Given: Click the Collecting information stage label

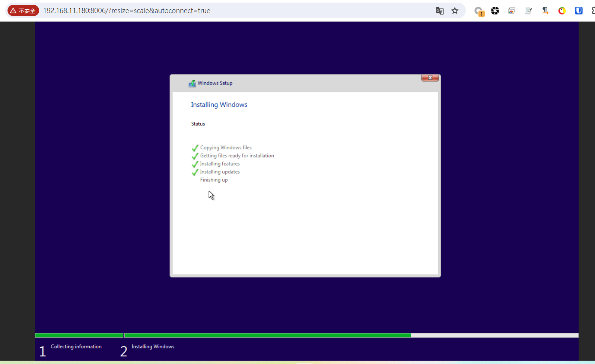Looking at the screenshot, I should click(76, 347).
